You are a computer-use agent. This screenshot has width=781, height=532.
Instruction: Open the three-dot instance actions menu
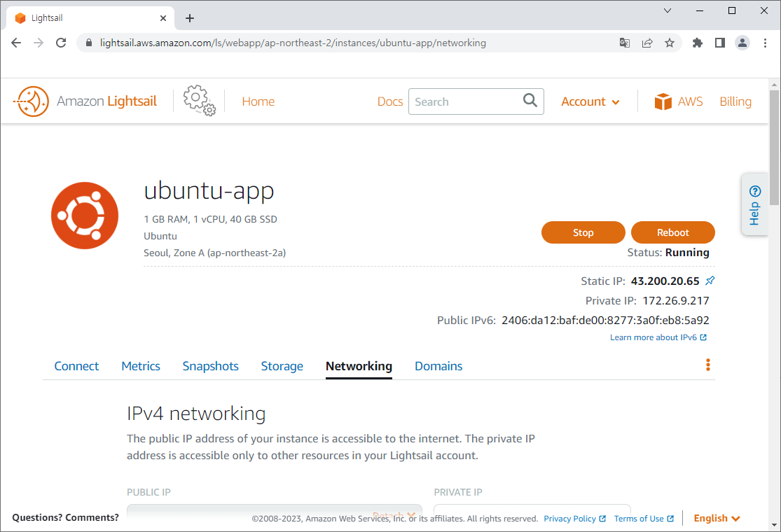707,365
